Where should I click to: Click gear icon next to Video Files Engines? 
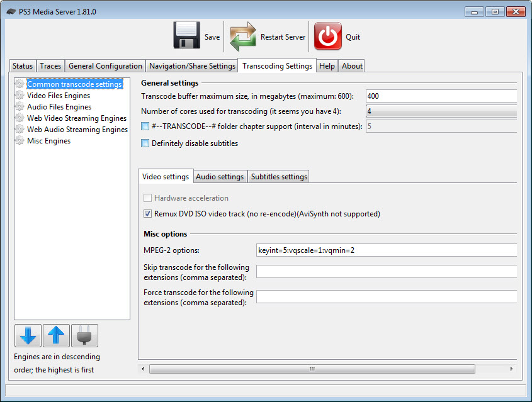tap(20, 95)
